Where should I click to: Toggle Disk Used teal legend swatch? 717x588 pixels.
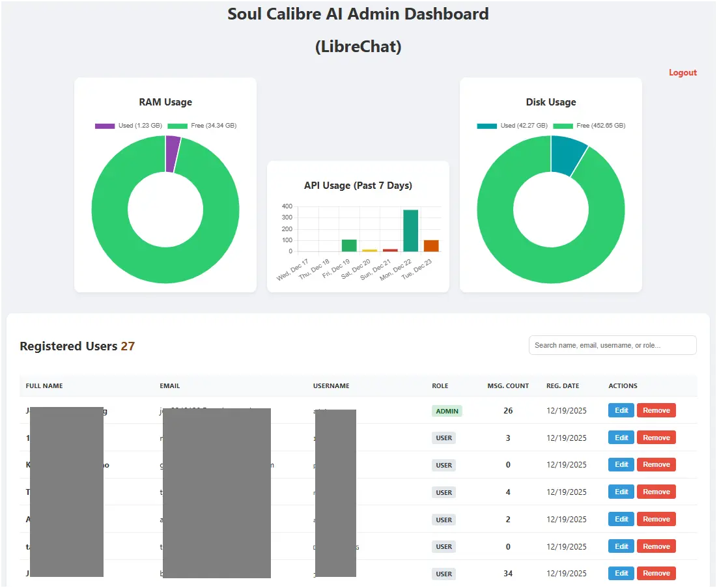[x=486, y=126]
